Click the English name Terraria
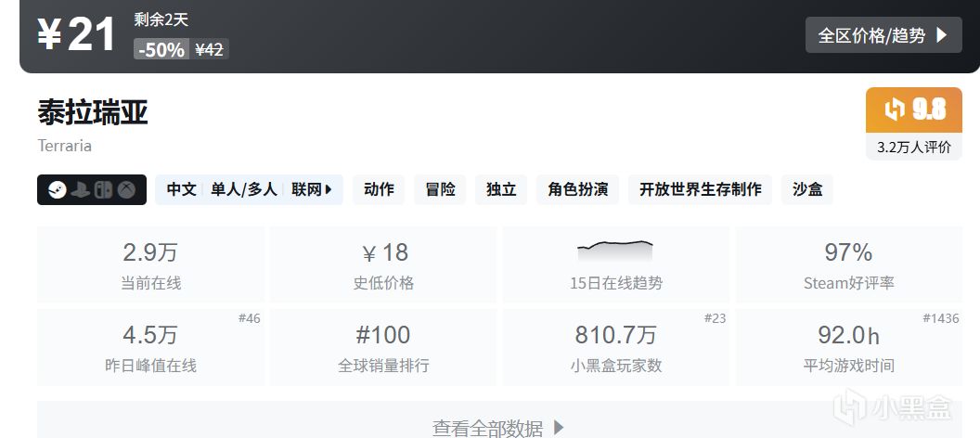Viewport: 980px width, 438px height. (x=64, y=146)
